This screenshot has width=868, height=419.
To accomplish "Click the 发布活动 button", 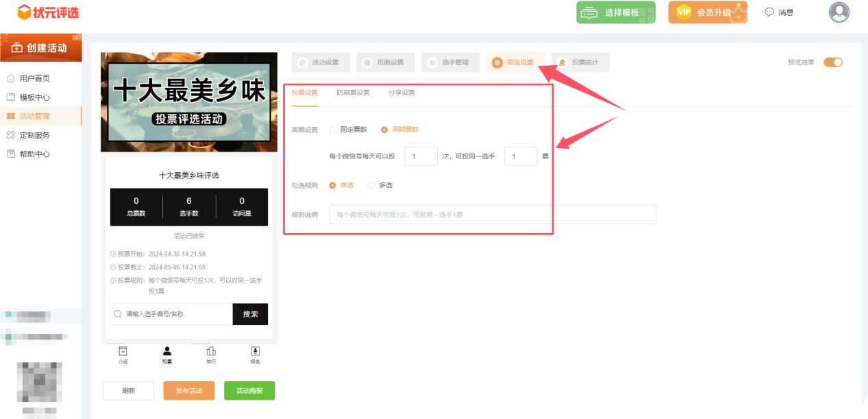I will click(188, 391).
